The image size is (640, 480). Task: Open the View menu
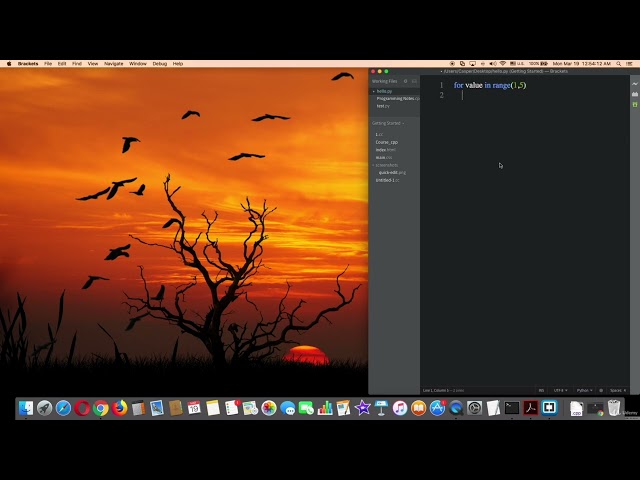pos(93,64)
